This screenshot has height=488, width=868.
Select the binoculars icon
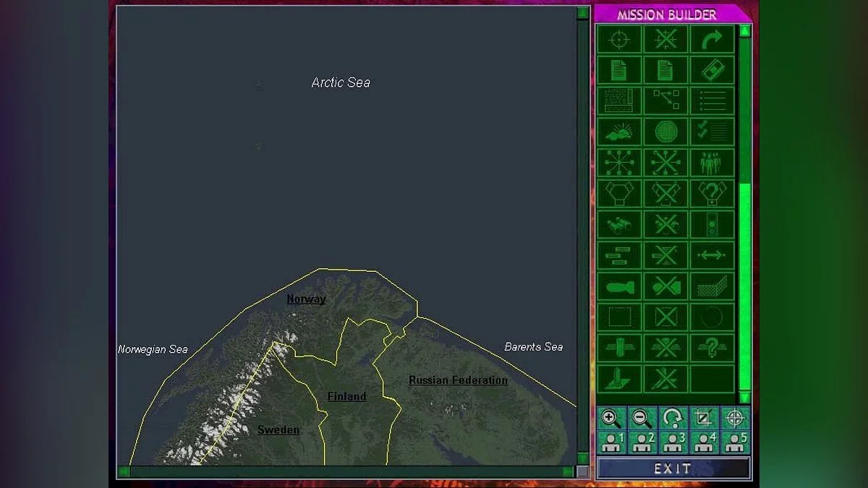pos(619,224)
